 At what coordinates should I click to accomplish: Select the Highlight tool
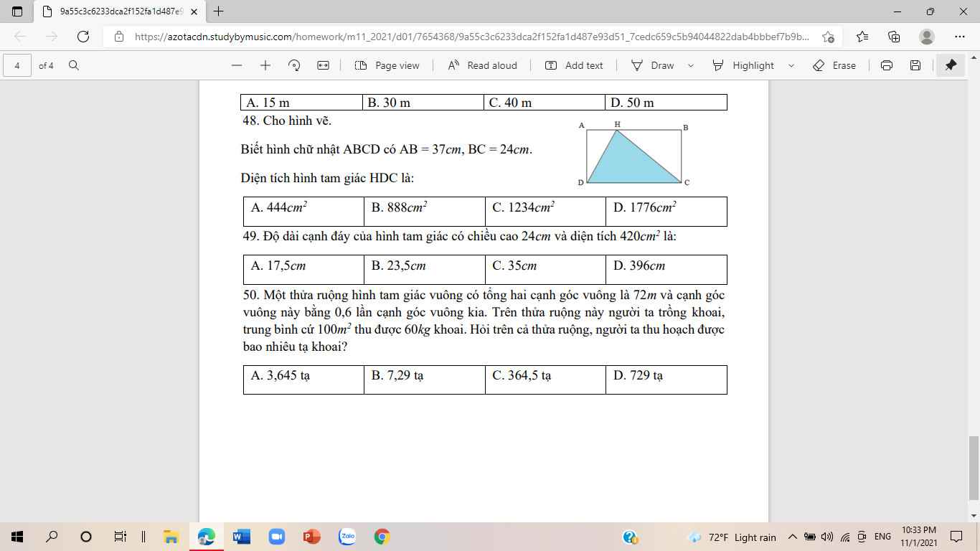click(744, 65)
